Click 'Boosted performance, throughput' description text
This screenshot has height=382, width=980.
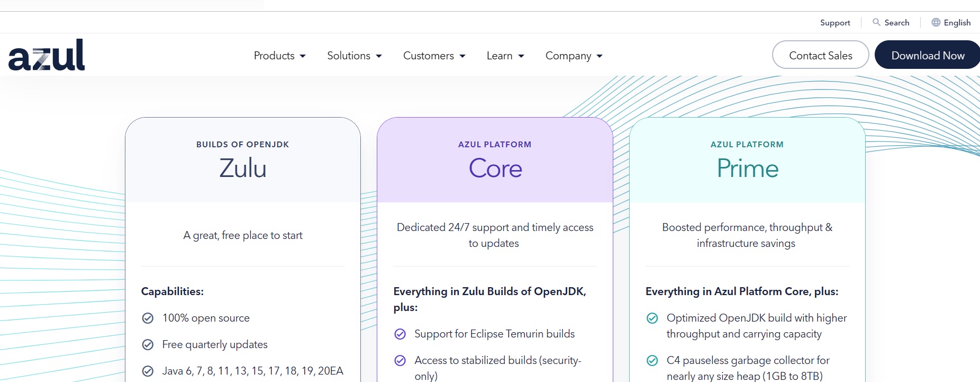pyautogui.click(x=747, y=235)
